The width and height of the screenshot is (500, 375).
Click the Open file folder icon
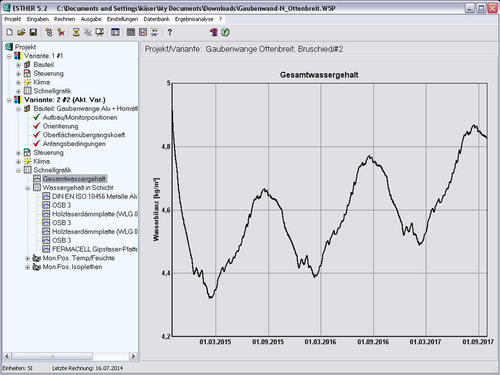[21, 32]
